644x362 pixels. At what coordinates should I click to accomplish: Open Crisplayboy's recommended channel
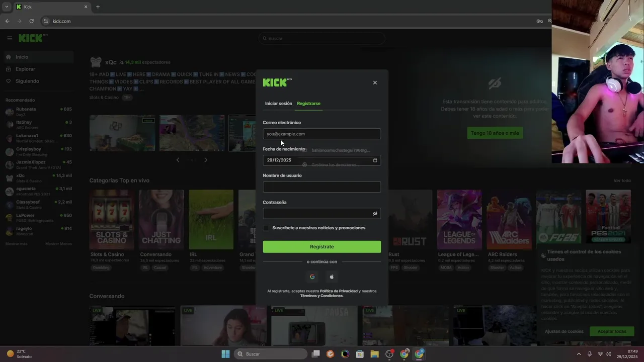(x=39, y=151)
